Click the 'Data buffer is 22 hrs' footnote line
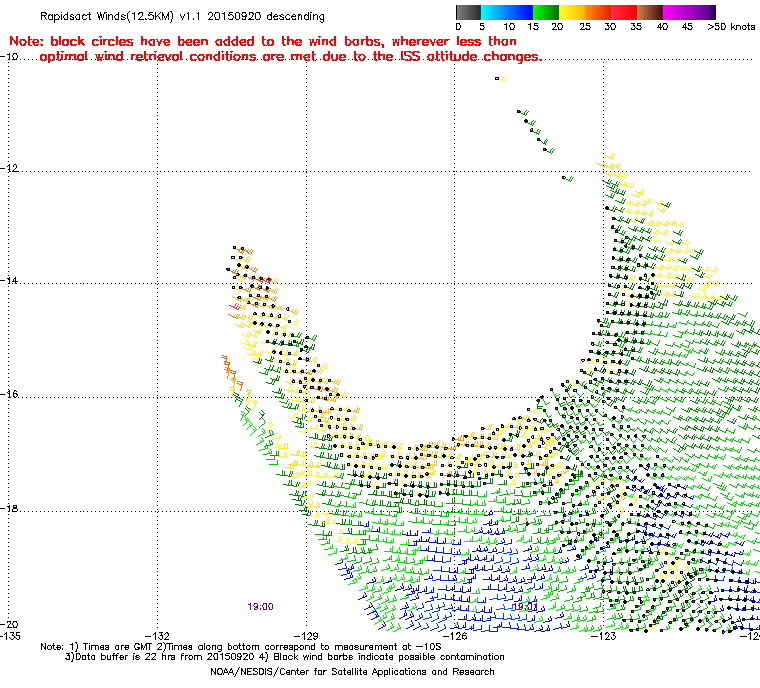Image resolution: width=760 pixels, height=688 pixels. (x=285, y=657)
